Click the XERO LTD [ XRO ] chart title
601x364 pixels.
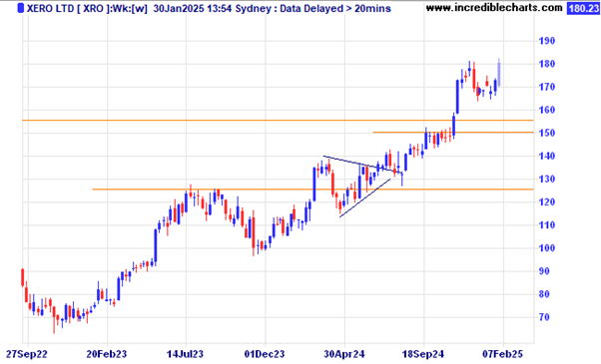(69, 8)
